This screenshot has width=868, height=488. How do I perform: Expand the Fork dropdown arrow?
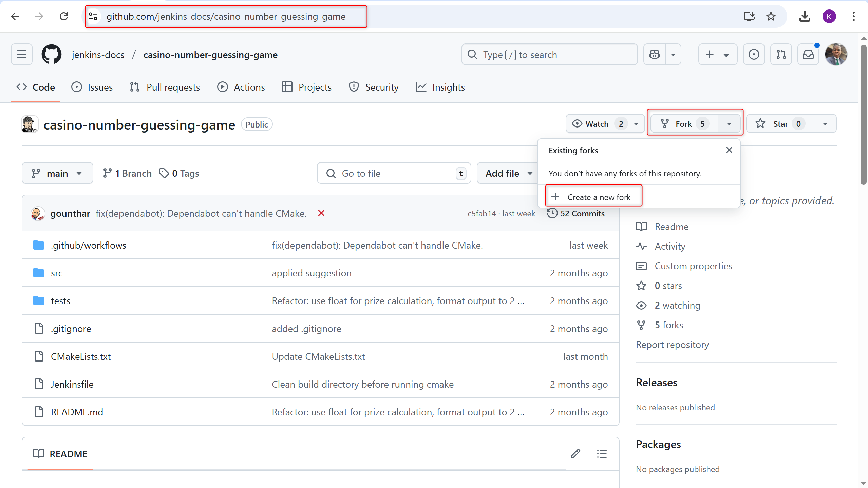[729, 124]
